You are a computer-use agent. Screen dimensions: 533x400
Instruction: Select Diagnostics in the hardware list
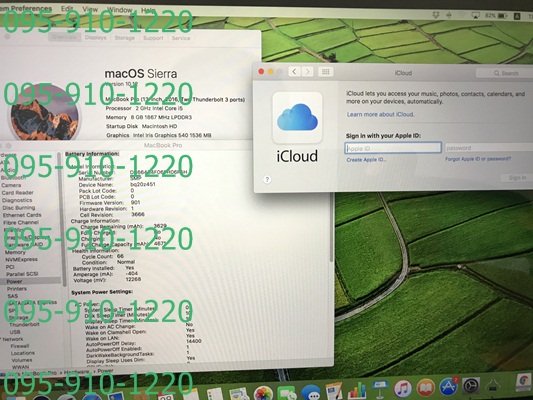(x=17, y=200)
